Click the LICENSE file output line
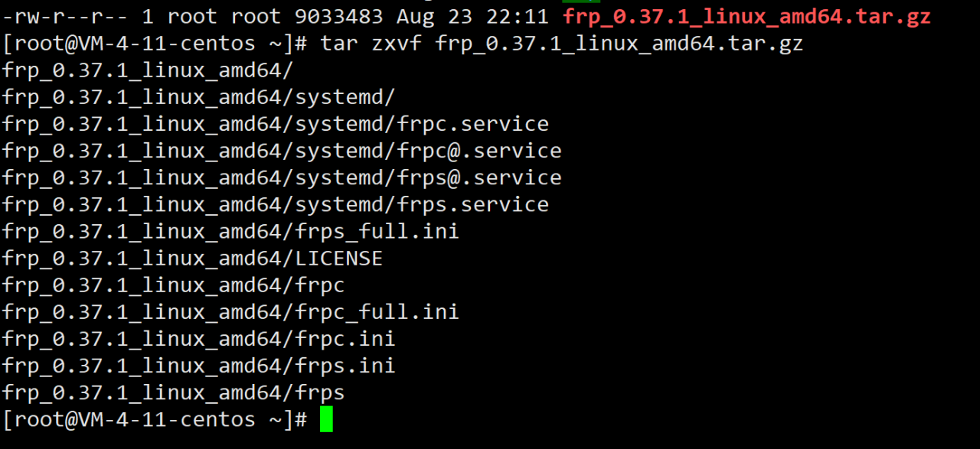 click(191, 259)
